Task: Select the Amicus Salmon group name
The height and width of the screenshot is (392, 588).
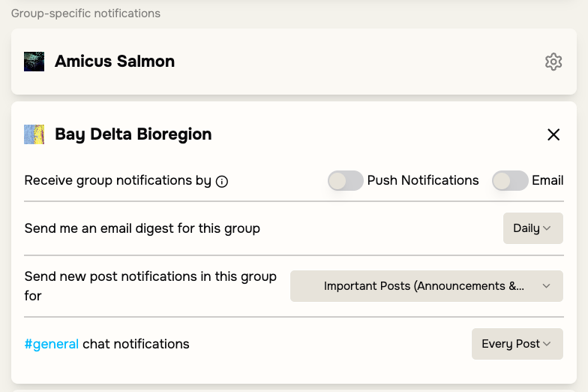Action: click(x=115, y=62)
